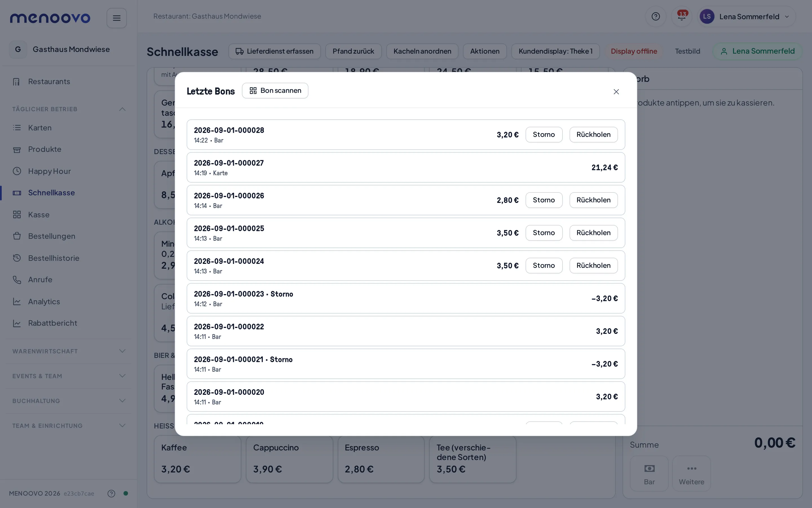Expand the Events & Team section
812x508 pixels.
pyautogui.click(x=69, y=376)
